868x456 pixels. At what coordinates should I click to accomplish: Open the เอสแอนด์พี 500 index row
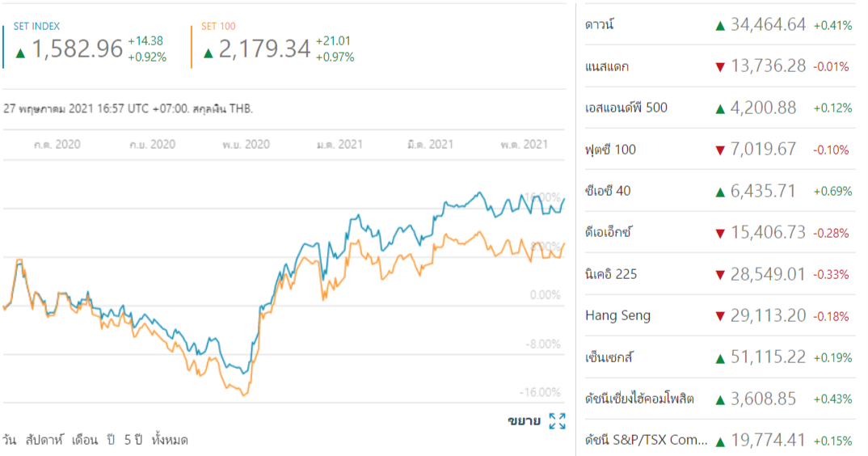tap(626, 108)
